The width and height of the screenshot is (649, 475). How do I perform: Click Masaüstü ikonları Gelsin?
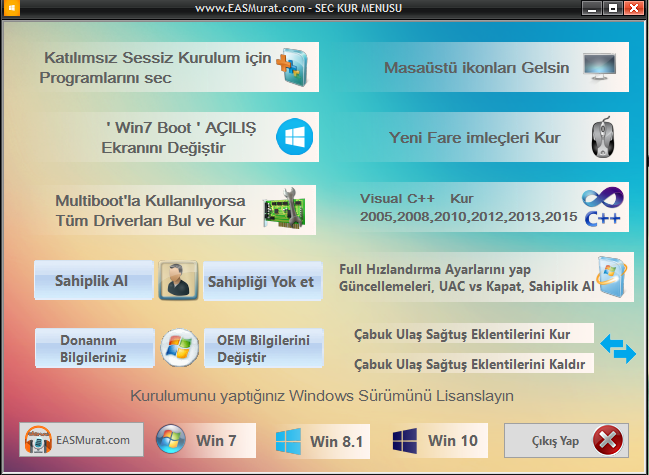pos(484,67)
